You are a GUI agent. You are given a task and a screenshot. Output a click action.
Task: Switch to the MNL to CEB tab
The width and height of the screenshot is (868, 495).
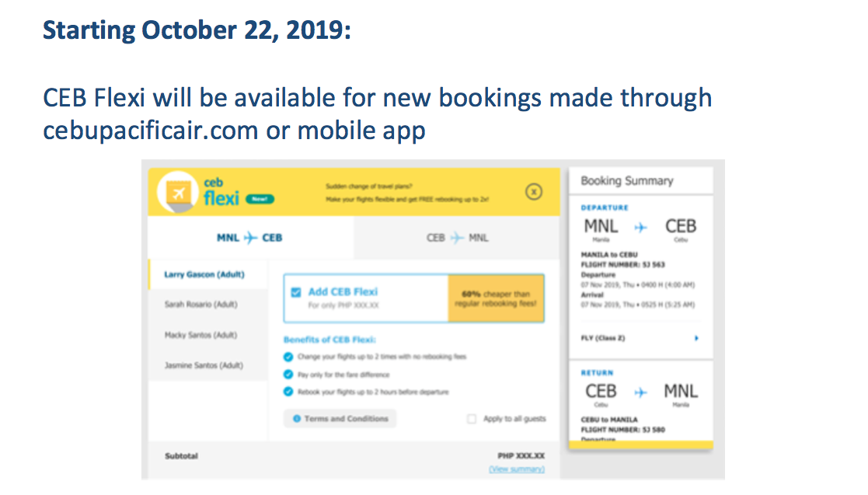click(250, 238)
